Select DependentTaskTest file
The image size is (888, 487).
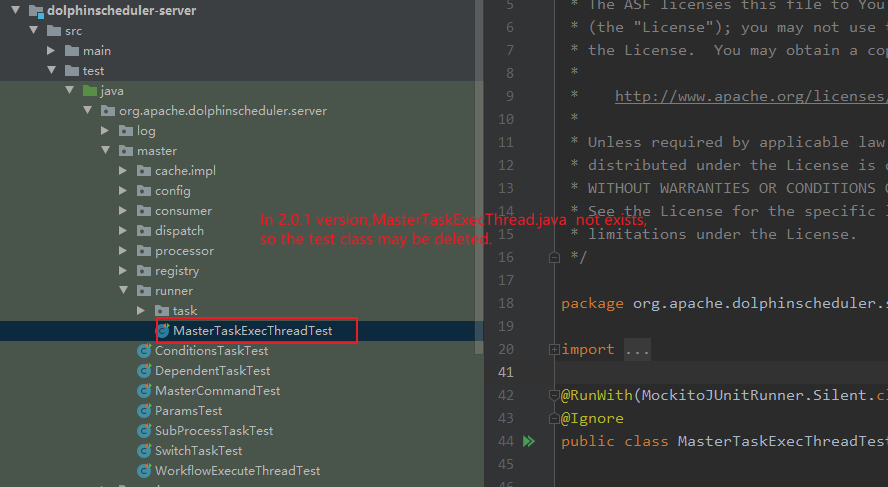pos(212,370)
